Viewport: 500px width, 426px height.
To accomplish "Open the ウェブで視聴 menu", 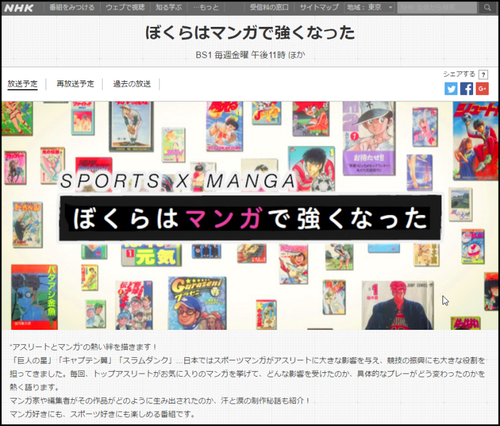I will tap(125, 7).
